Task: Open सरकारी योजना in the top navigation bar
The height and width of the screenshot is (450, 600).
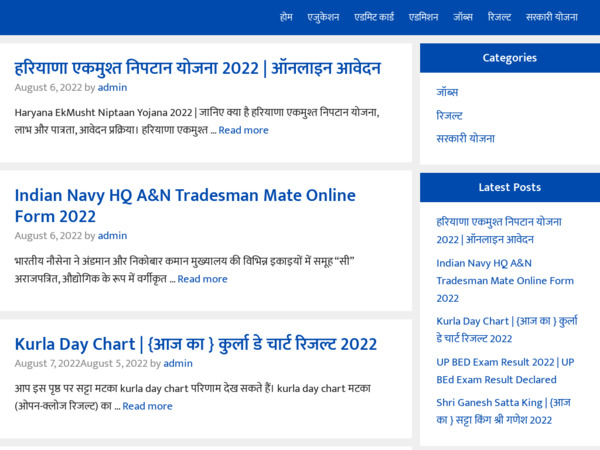Action: (551, 17)
